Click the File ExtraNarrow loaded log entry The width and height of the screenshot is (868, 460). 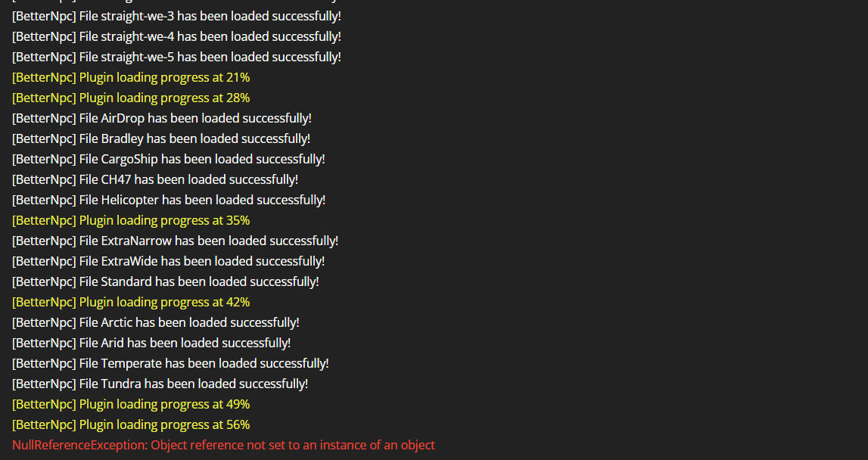tap(175, 241)
